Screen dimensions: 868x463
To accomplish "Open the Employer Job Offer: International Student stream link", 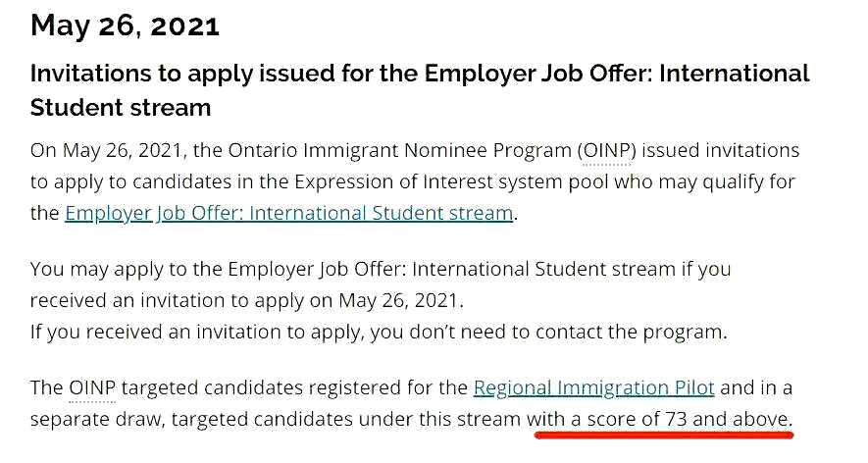I will (289, 213).
